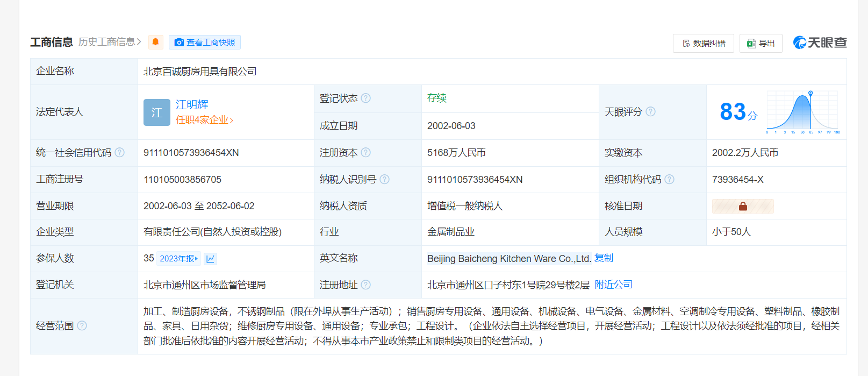
Task: Click the locked 核准日期 value
Action: click(x=743, y=206)
